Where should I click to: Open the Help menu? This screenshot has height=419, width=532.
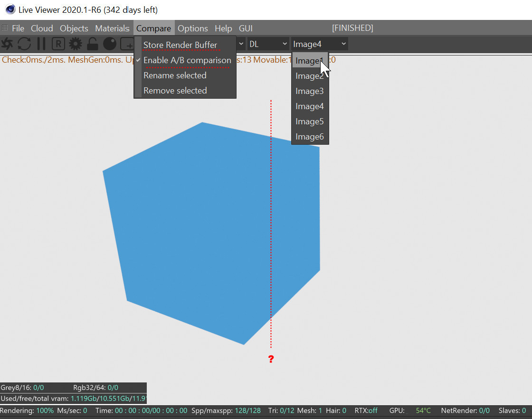pos(223,28)
